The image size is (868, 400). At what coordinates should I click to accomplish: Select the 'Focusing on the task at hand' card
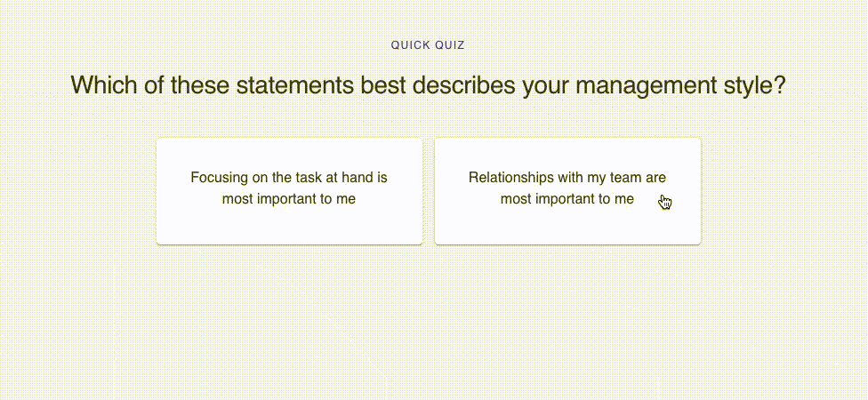[290, 191]
